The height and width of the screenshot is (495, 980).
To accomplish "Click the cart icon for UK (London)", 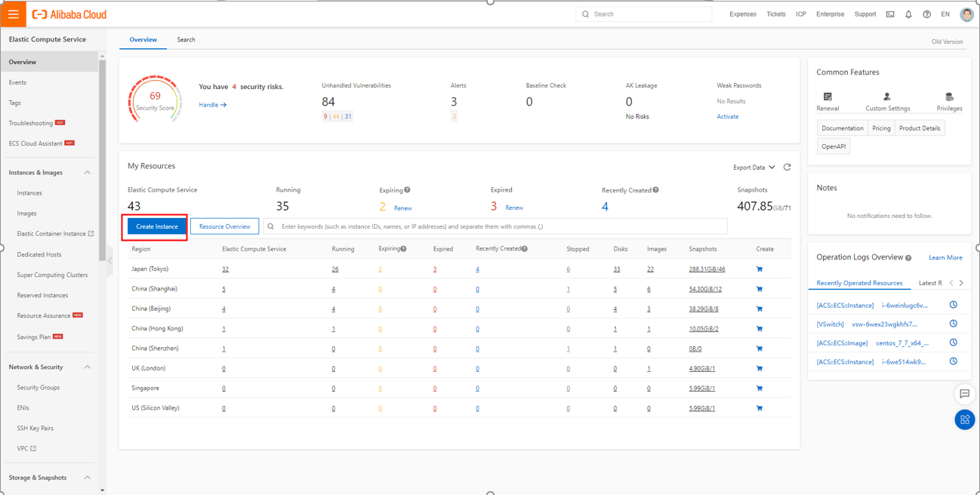I will pyautogui.click(x=760, y=368).
